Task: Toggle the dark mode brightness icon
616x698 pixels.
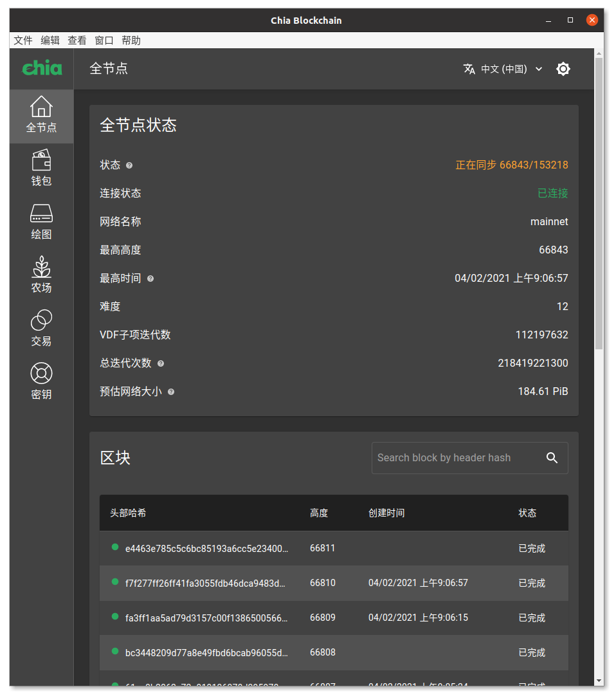Action: click(x=563, y=69)
